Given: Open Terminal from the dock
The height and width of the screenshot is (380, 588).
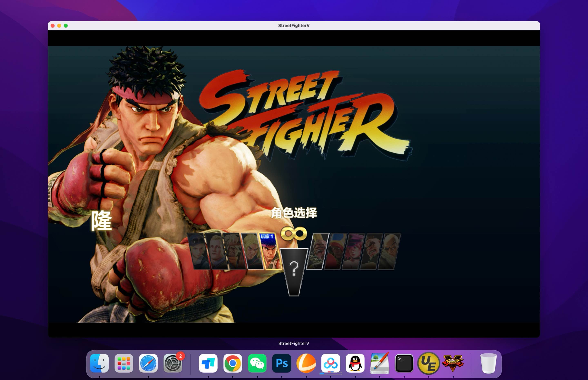Looking at the screenshot, I should pyautogui.click(x=404, y=363).
